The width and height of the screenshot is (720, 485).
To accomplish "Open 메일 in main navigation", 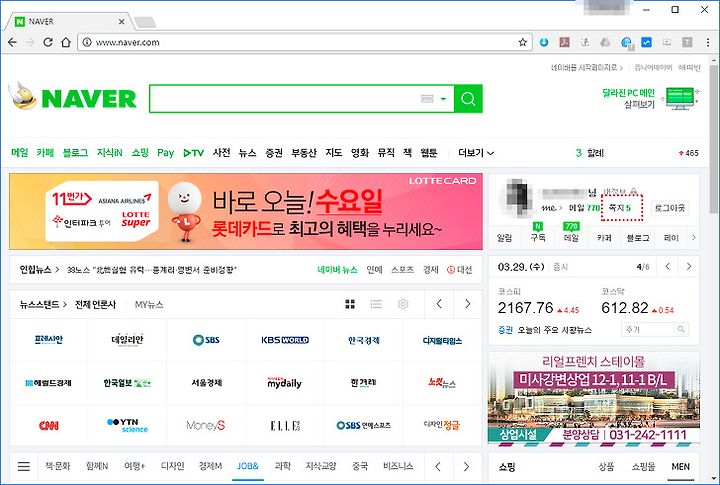I will click(20, 152).
